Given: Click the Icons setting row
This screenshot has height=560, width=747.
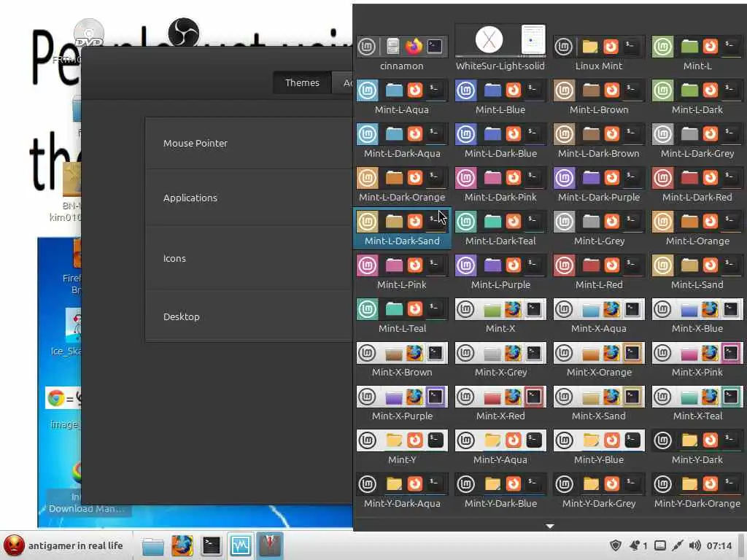Looking at the screenshot, I should [x=249, y=259].
